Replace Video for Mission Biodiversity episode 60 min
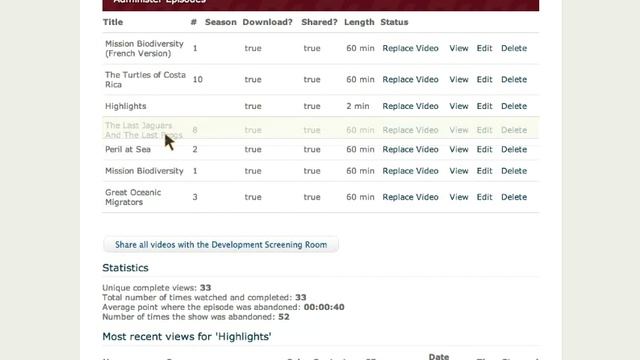This screenshot has height=360, width=640. 410,171
